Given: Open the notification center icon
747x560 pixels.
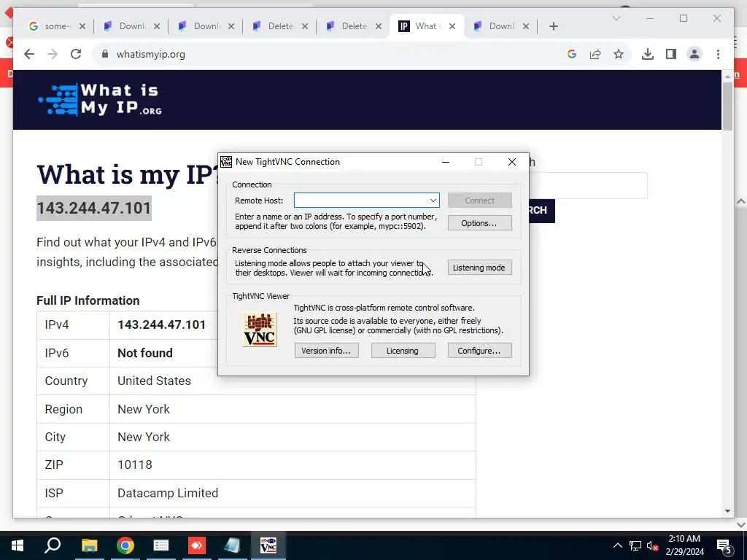Looking at the screenshot, I should point(724,545).
